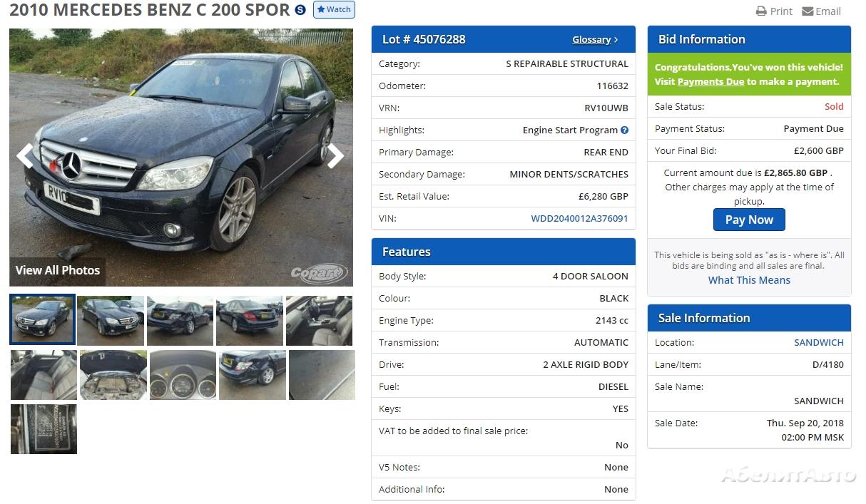Screen dimensions: 866x504
Task: Click the Print icon link
Action: [x=761, y=11]
